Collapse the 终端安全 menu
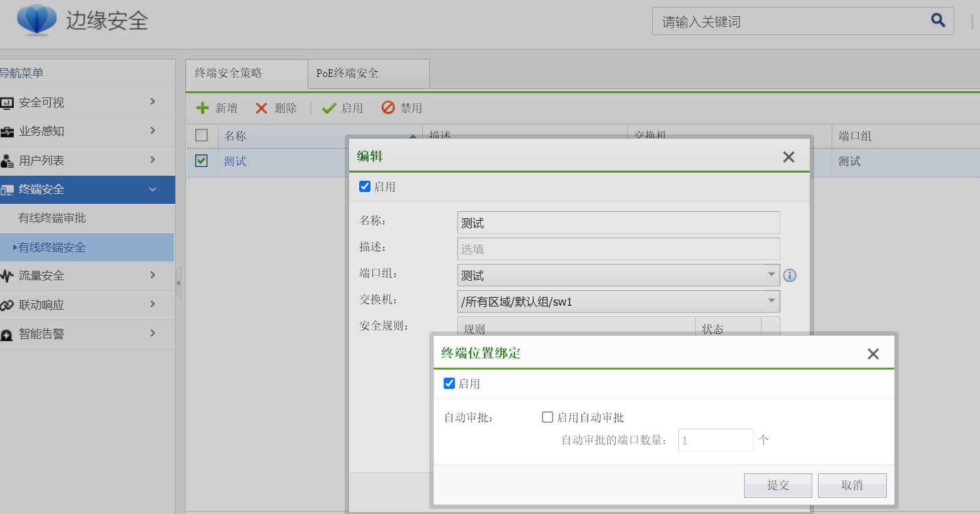Viewport: 980px width, 514px height. [x=153, y=189]
